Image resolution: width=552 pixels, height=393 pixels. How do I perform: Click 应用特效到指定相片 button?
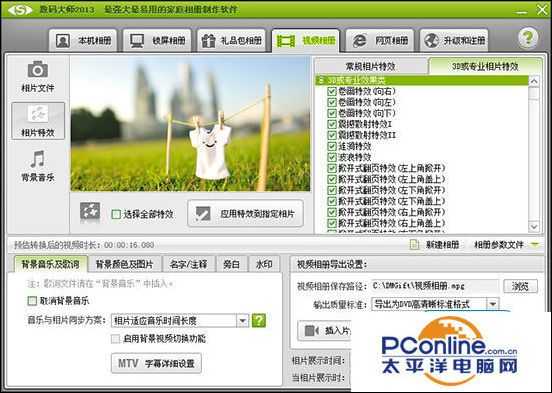246,213
